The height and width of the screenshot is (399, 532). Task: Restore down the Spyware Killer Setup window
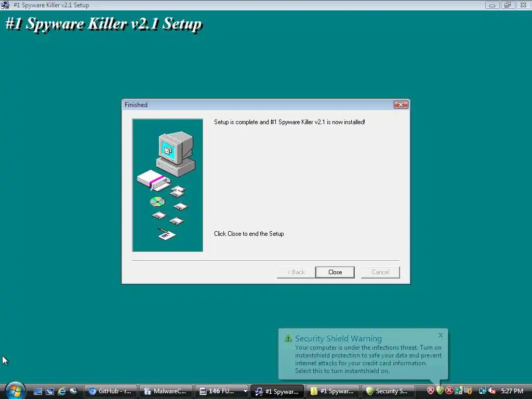pyautogui.click(x=508, y=5)
